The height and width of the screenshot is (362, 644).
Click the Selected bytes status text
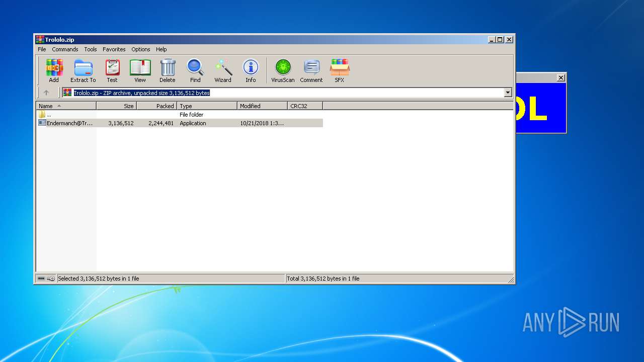[99, 279]
